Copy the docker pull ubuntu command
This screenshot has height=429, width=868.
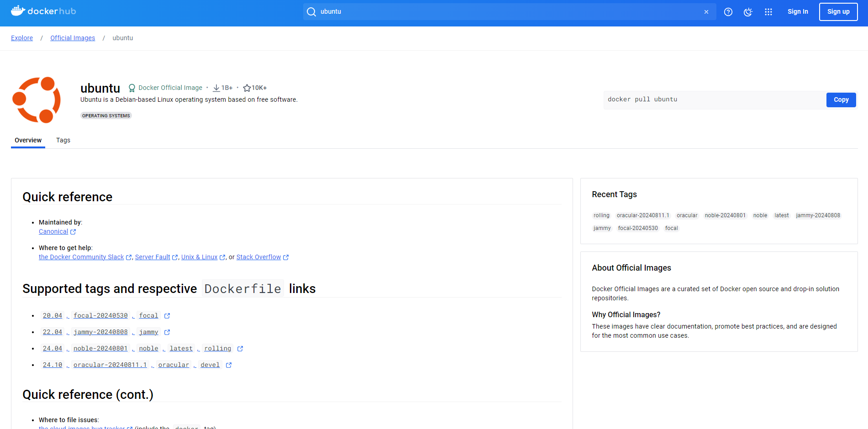[841, 100]
